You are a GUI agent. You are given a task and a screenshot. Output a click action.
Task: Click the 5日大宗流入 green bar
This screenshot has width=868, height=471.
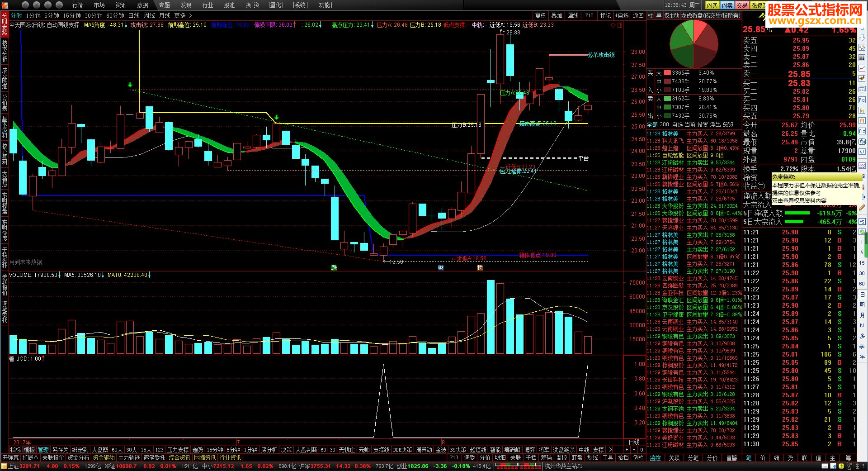794,222
